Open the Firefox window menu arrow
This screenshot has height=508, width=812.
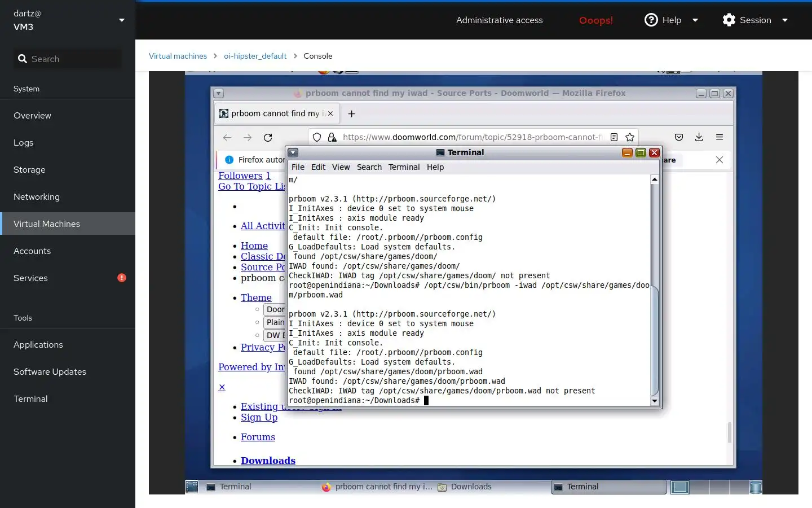(x=219, y=94)
